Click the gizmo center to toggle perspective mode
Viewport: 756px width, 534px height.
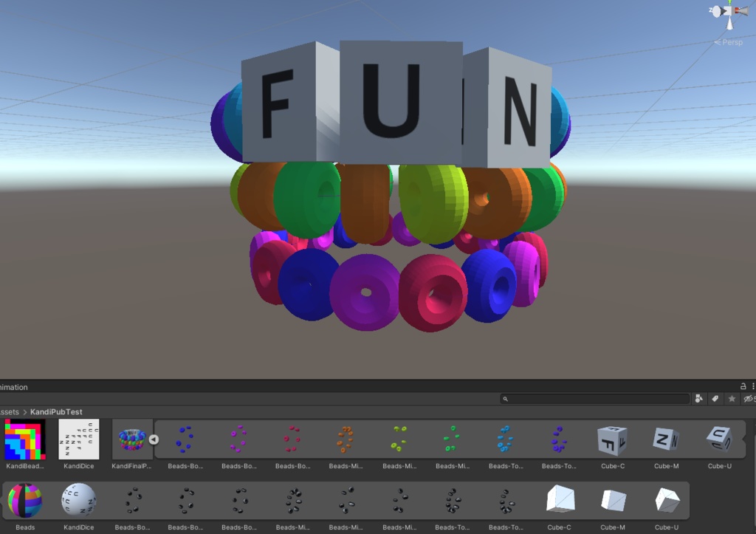pos(729,12)
